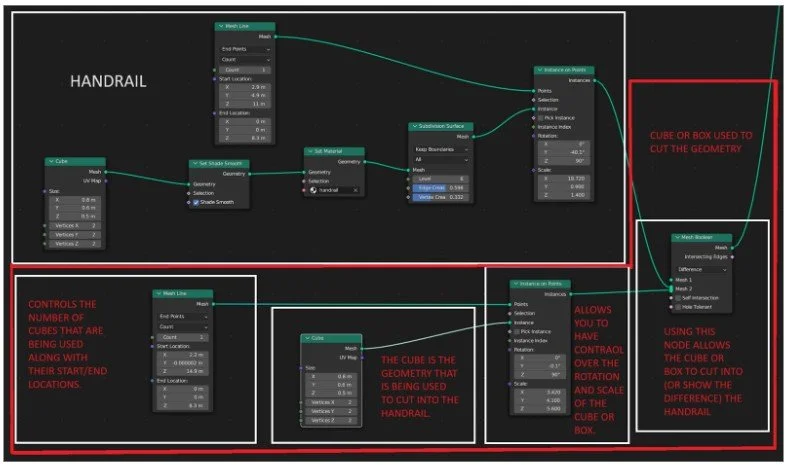Click Rotation Y field showing -40.1°
Screen dimensions: 792x467
pos(564,152)
